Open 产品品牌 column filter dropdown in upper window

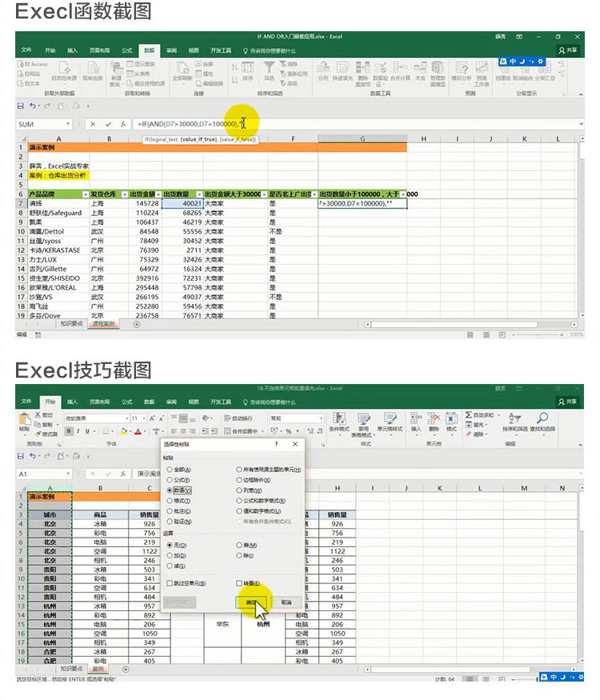pyautogui.click(x=86, y=194)
